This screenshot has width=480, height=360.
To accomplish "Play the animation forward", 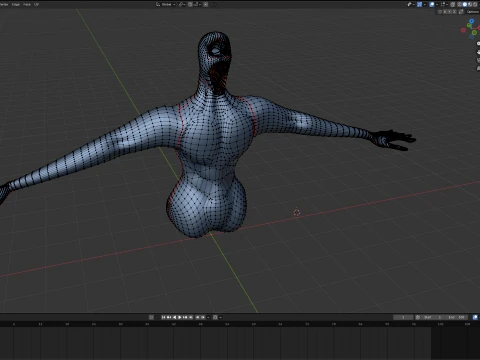I will tap(180, 317).
